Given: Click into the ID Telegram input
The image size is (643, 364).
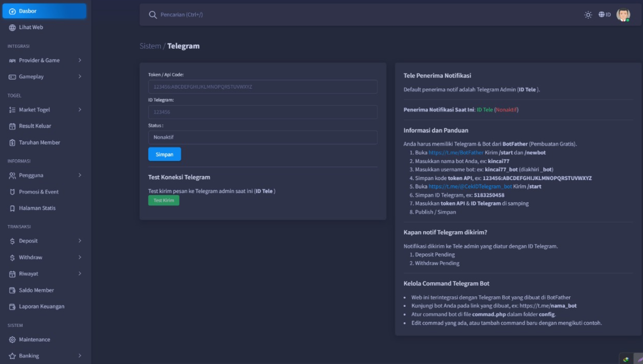Looking at the screenshot, I should 263,112.
